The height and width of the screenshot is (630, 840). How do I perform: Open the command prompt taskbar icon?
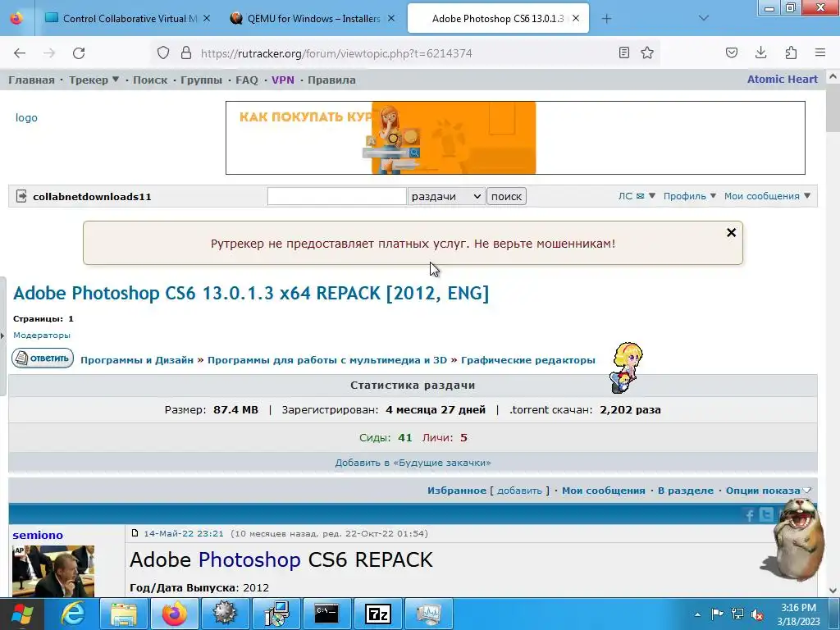click(x=326, y=614)
